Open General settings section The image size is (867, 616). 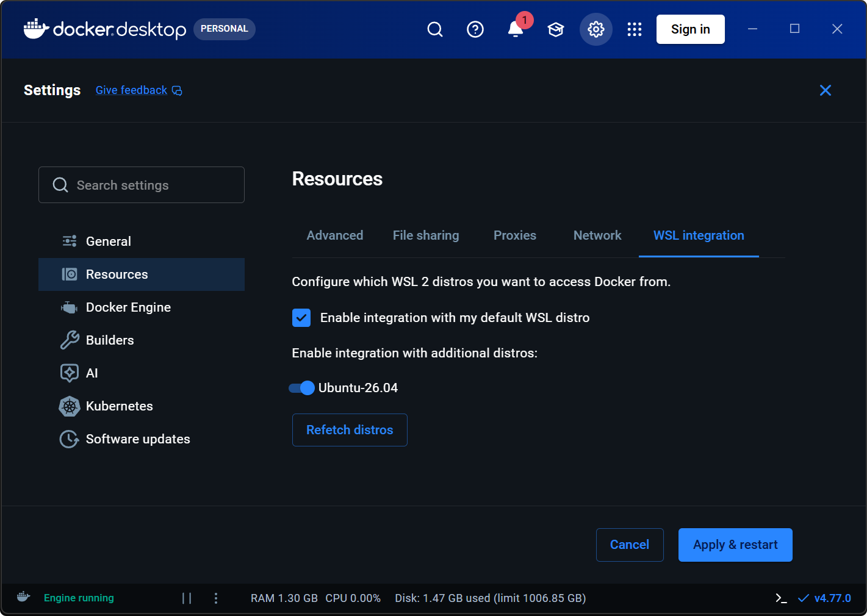pos(142,242)
